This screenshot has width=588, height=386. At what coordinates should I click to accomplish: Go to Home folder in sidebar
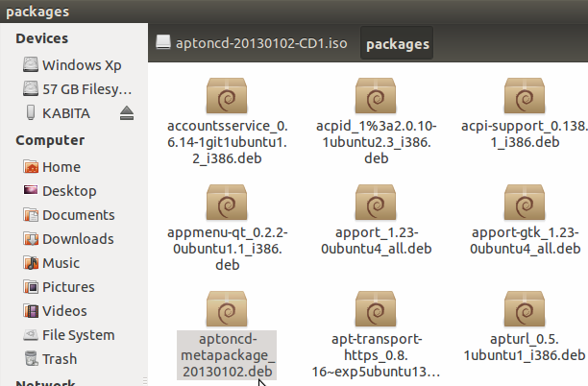click(x=61, y=167)
